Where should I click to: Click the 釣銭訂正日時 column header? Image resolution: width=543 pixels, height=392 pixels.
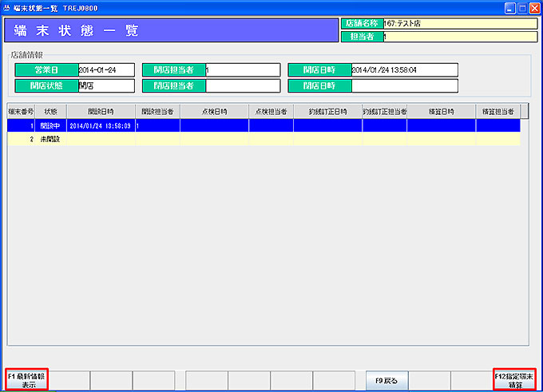327,112
